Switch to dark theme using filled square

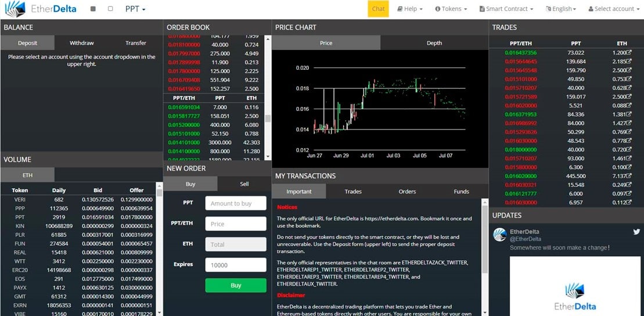click(x=93, y=9)
